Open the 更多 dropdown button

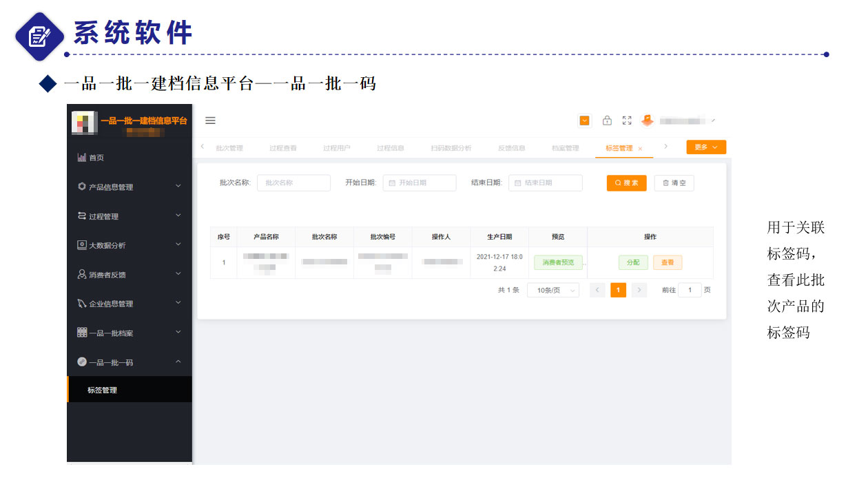point(706,147)
